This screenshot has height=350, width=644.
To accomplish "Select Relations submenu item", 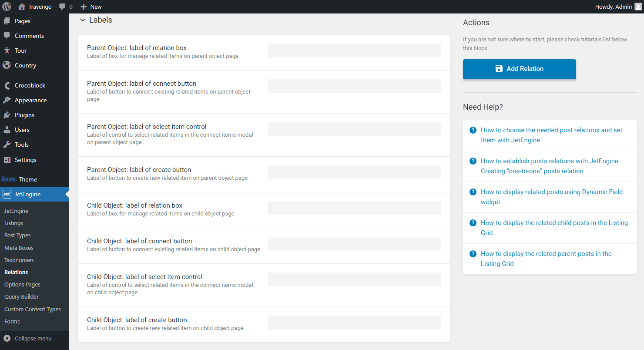I will point(16,272).
